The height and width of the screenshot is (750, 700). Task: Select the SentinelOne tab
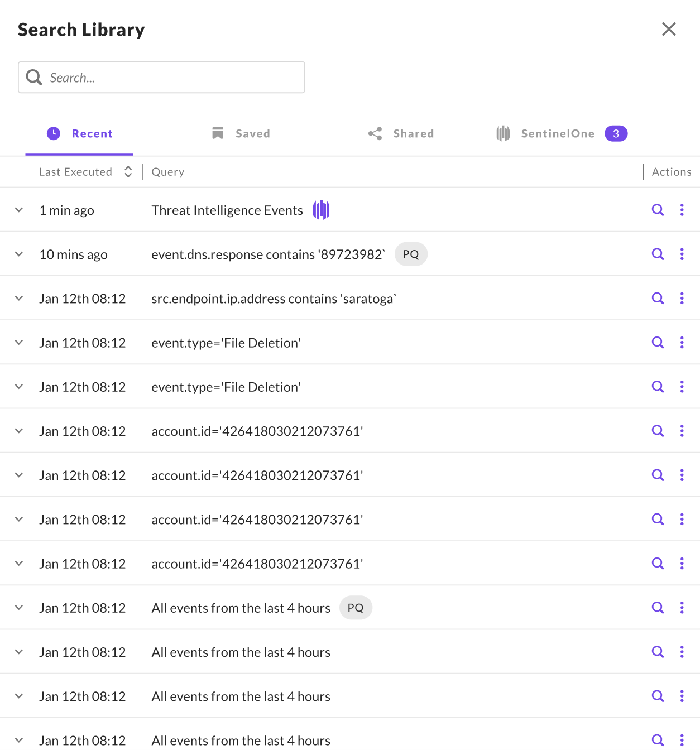pyautogui.click(x=557, y=133)
